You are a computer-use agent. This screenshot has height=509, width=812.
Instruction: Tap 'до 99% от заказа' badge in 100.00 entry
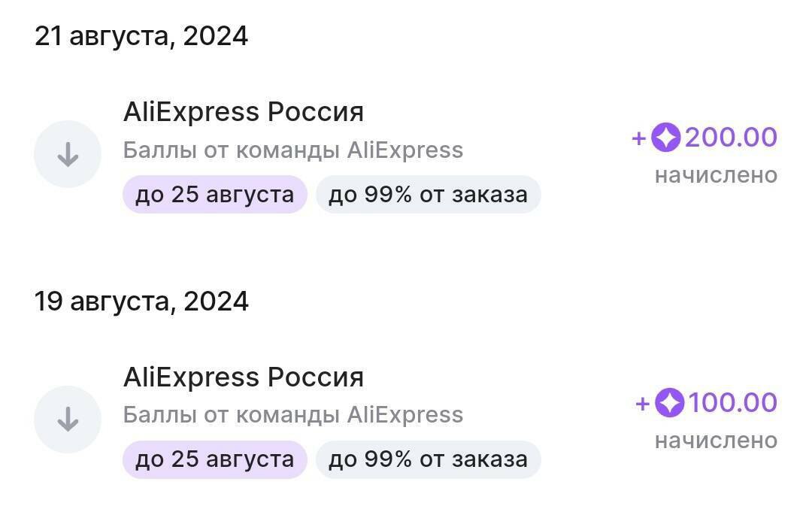[x=428, y=459]
